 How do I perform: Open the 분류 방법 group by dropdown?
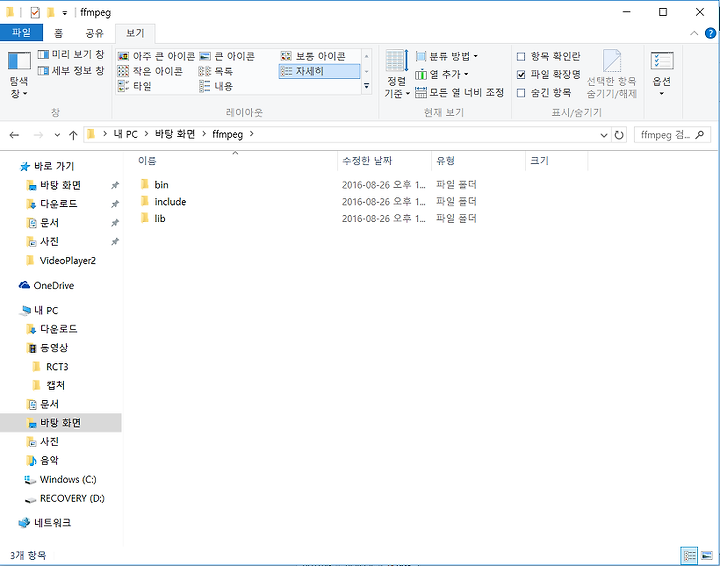coord(446,56)
